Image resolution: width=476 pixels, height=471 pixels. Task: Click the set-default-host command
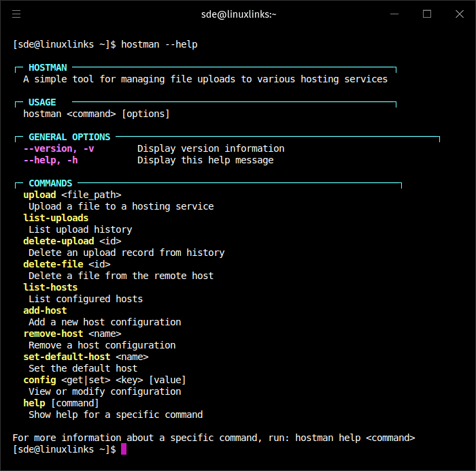(x=67, y=357)
